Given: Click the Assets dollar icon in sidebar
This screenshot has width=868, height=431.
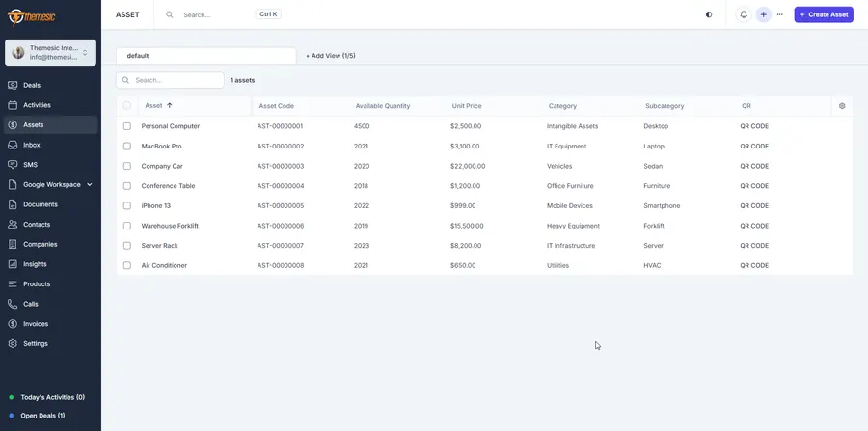Looking at the screenshot, I should click(13, 125).
